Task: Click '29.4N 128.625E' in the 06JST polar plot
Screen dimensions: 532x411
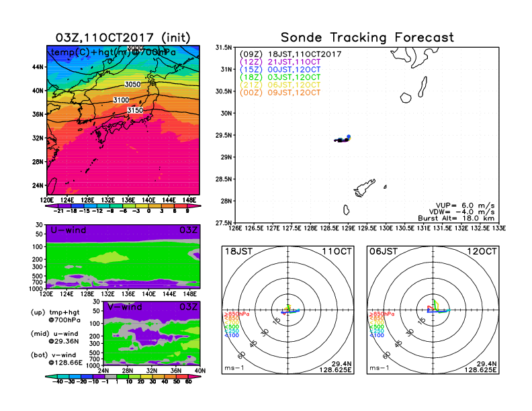Action: pyautogui.click(x=480, y=367)
